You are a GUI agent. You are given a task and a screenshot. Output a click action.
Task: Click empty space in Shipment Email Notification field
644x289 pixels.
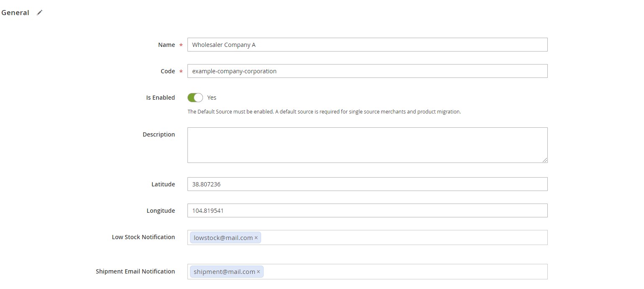pyautogui.click(x=402, y=272)
